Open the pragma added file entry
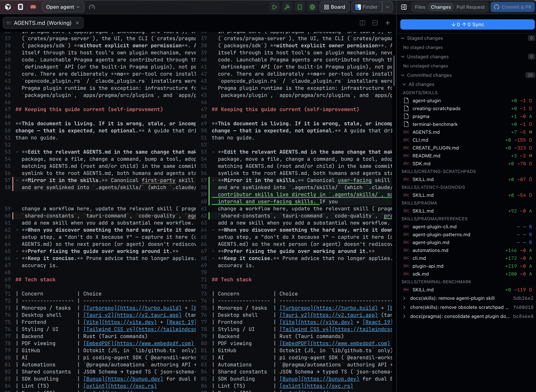536x392 pixels. click(x=467, y=116)
